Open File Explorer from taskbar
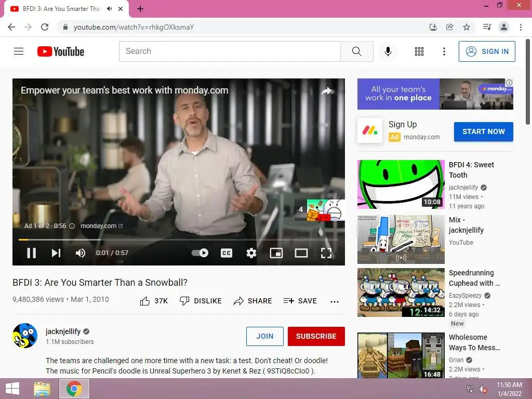Image resolution: width=532 pixels, height=399 pixels. pyautogui.click(x=42, y=389)
